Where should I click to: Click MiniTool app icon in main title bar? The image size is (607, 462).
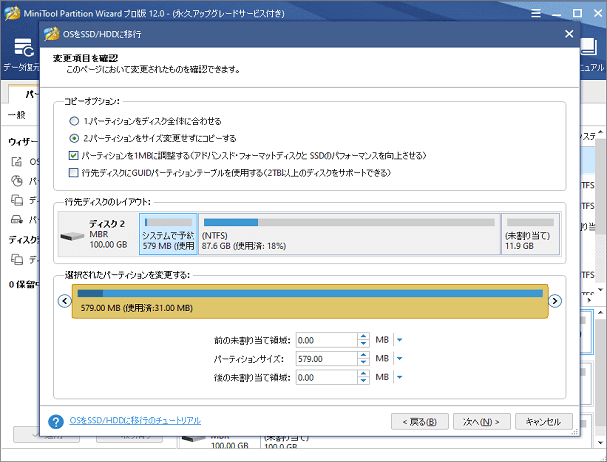pos(12,13)
